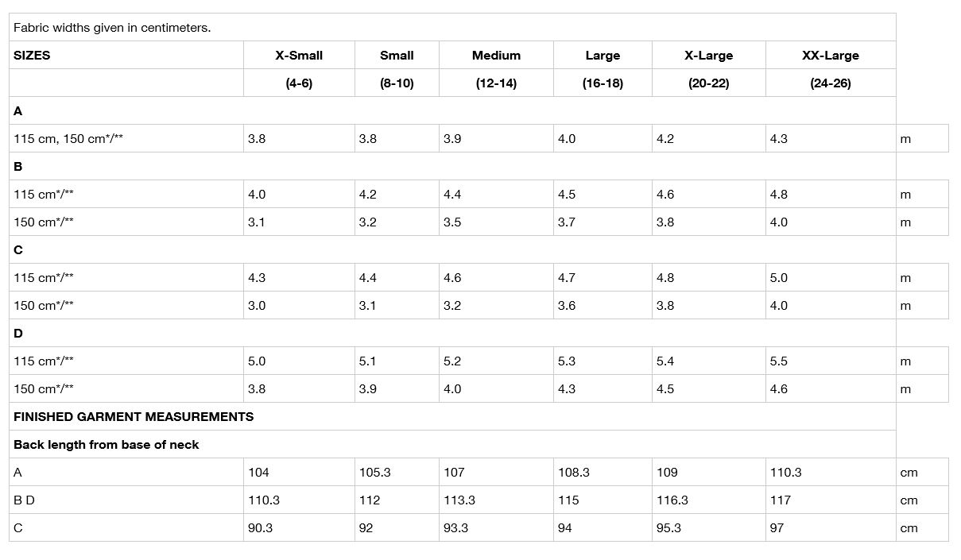Click the (8-10) size range cell
The image size is (961, 560).
coord(397,83)
